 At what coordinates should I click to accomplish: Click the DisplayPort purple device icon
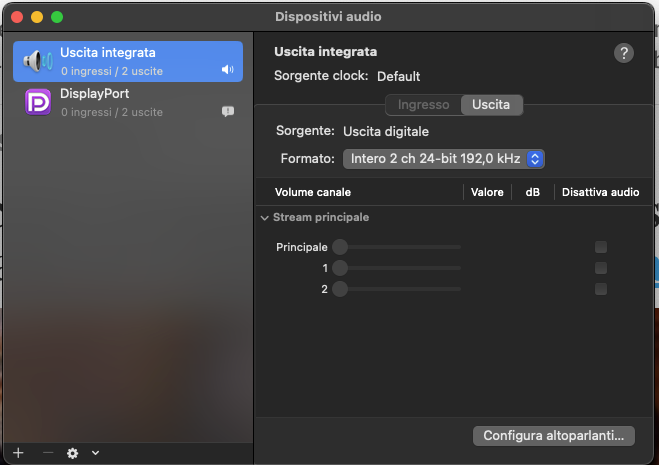tap(38, 102)
